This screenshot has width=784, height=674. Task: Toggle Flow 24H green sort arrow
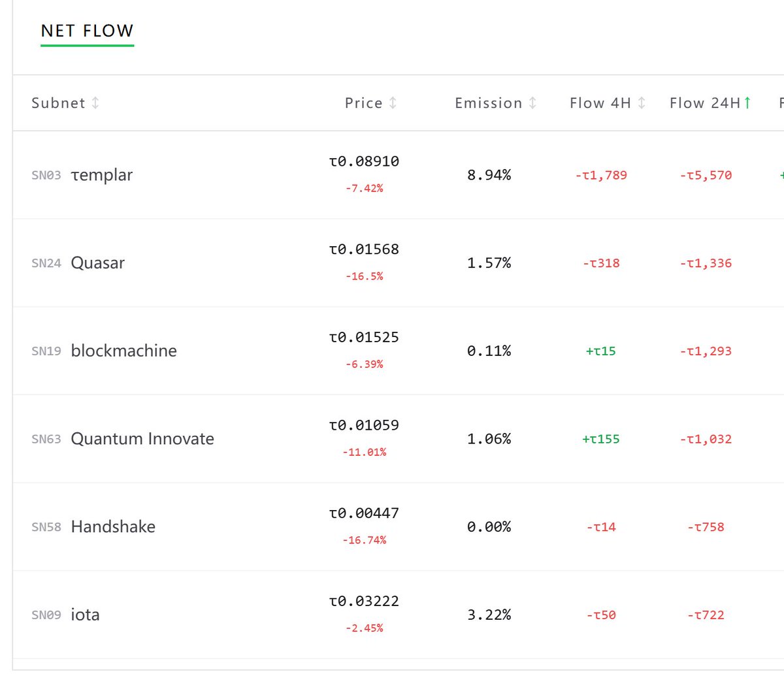pyautogui.click(x=747, y=103)
